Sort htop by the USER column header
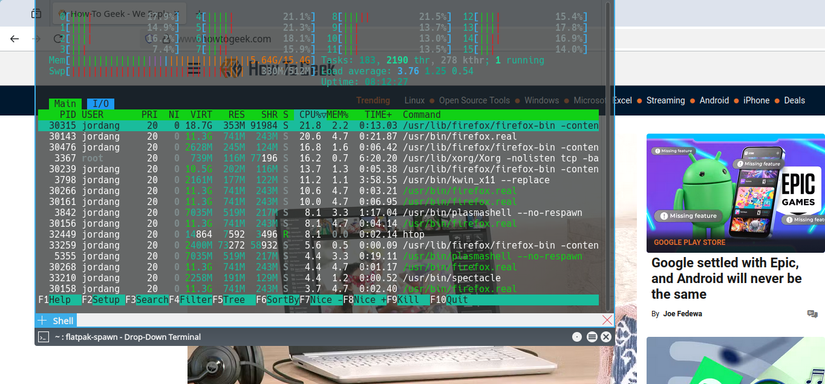 click(x=93, y=115)
